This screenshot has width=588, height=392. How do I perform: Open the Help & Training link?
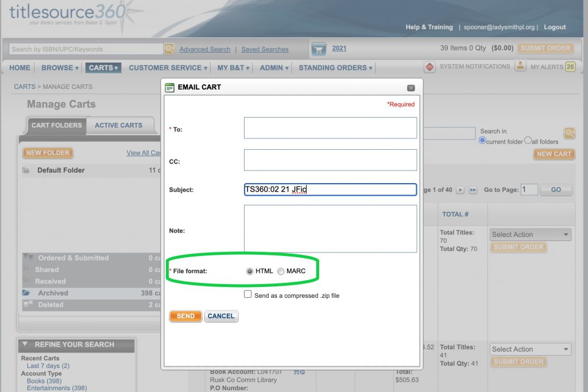pyautogui.click(x=429, y=27)
